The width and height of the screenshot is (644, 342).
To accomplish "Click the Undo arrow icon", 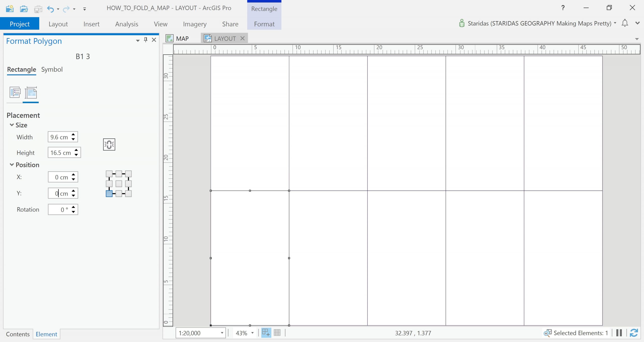I will tap(50, 9).
